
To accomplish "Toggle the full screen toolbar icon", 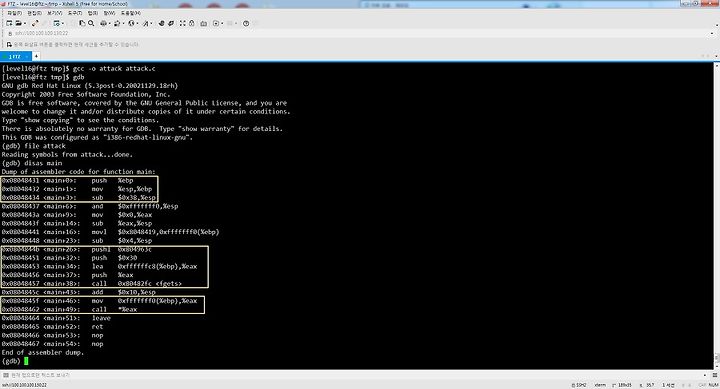I will click(x=183, y=23).
